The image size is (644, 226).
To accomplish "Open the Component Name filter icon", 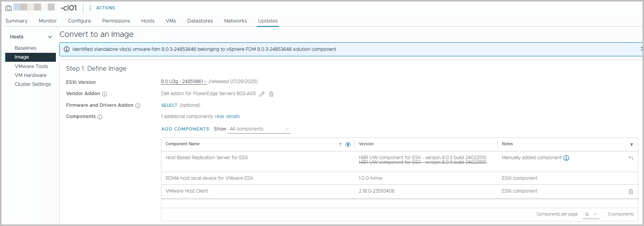I will tap(348, 144).
